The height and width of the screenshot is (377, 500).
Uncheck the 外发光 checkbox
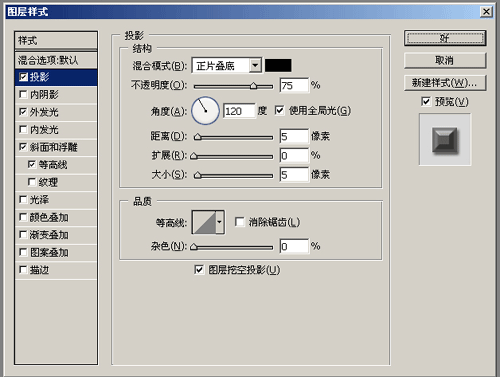tap(23, 112)
